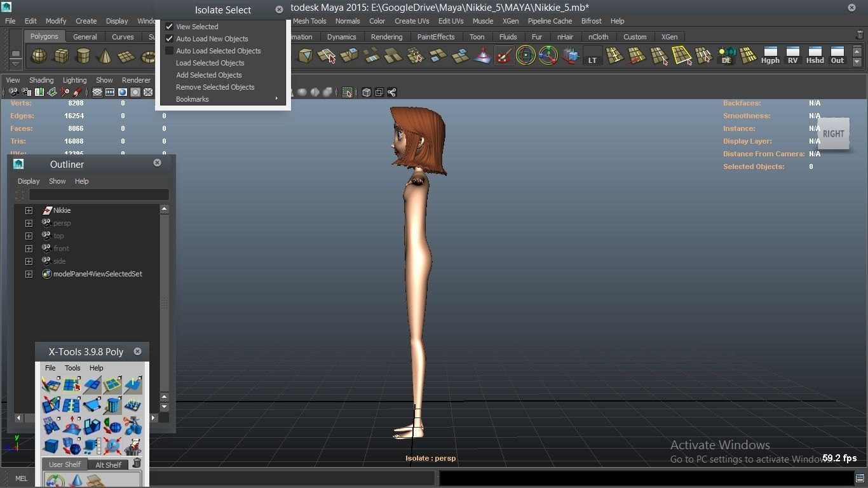Create a polygon sphere from the shelf
Screen dimensions: 868x488
pos(39,57)
